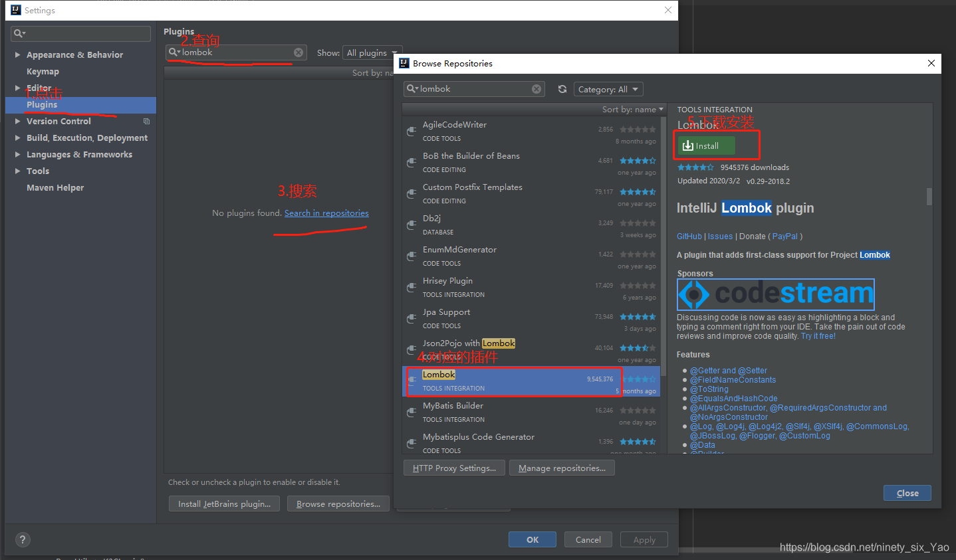The height and width of the screenshot is (560, 956).
Task: Click the Mybatisplus Code Generator plugin icon
Action: coord(412,443)
